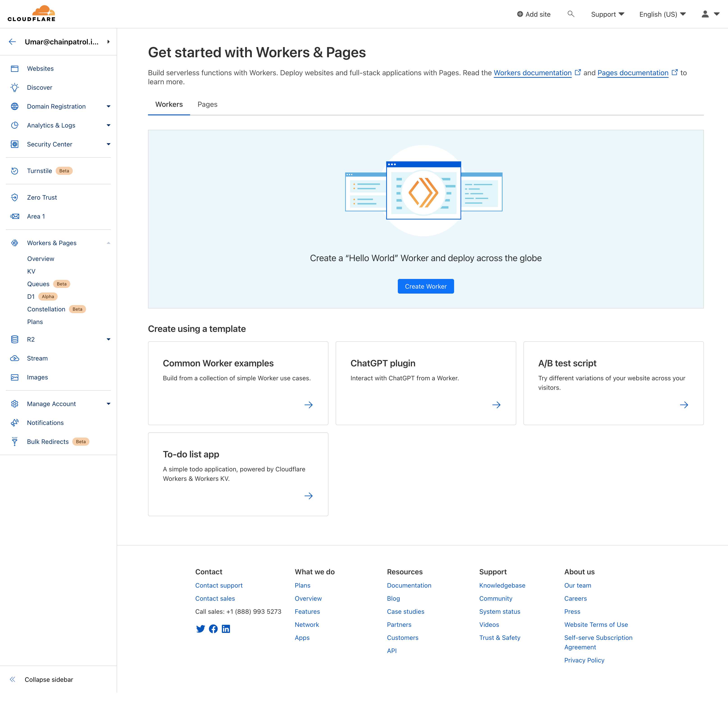Open the Queues Beta section
The width and height of the screenshot is (728, 721).
38,284
